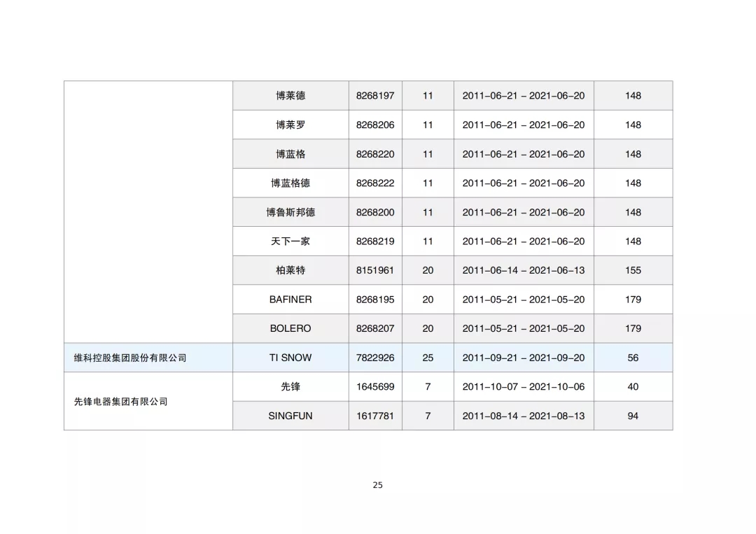Click registration number 8268207
This screenshot has height=534, width=756.
(375, 329)
